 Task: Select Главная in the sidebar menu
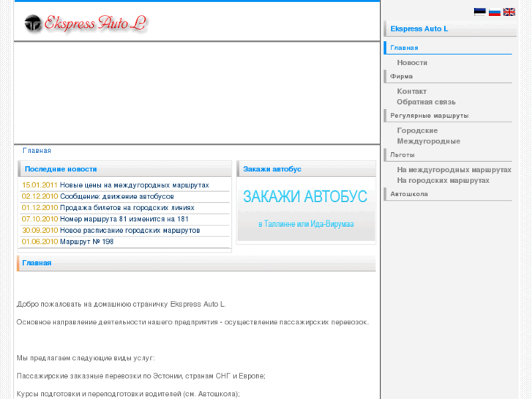pyautogui.click(x=404, y=48)
